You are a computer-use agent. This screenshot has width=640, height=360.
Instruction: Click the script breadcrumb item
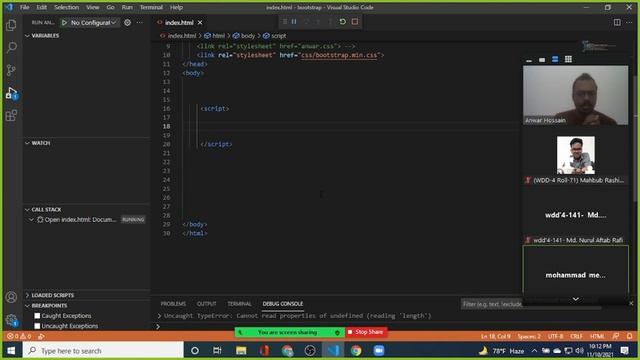click(x=275, y=36)
